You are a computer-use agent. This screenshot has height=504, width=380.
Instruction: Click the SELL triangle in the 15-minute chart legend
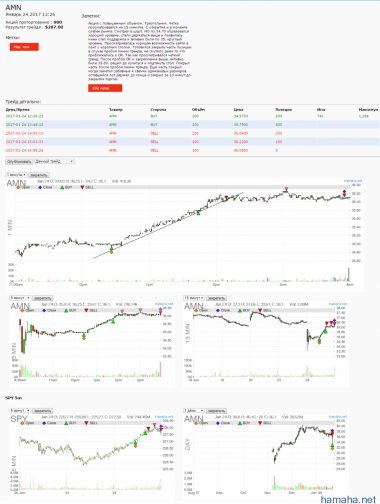pyautogui.click(x=260, y=310)
